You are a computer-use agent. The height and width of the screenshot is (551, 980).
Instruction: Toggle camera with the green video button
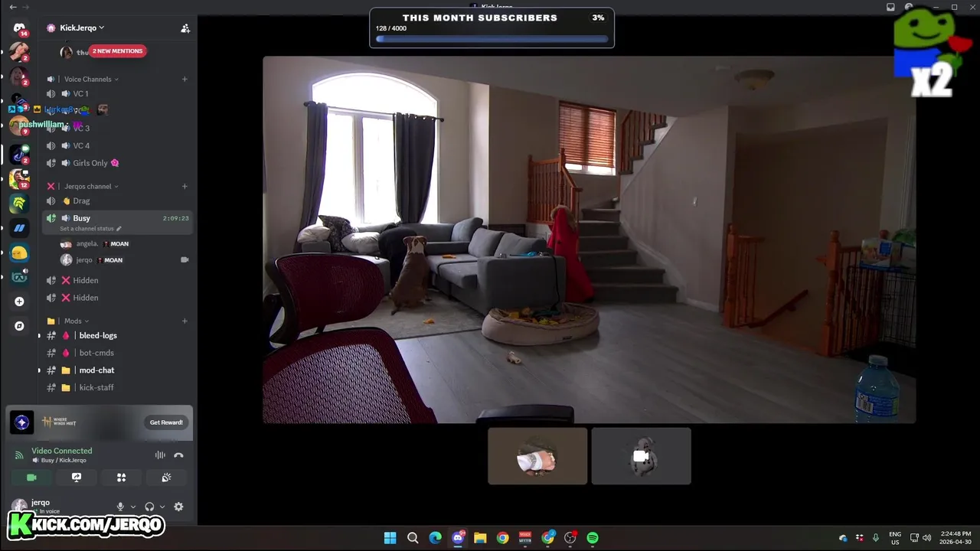pyautogui.click(x=31, y=478)
